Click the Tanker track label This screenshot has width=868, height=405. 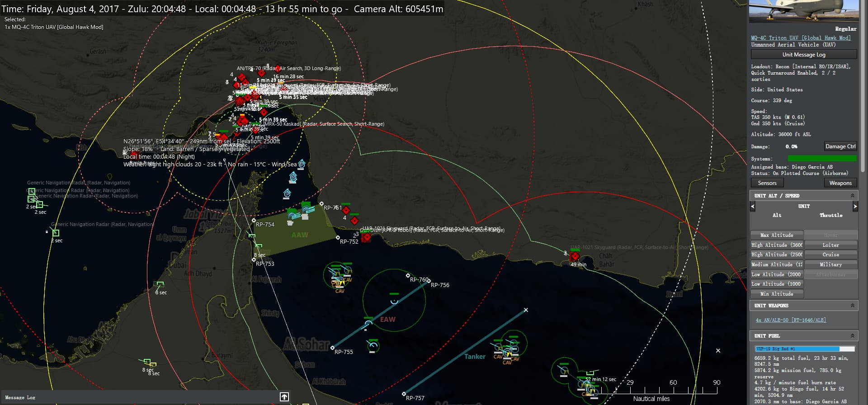click(475, 357)
